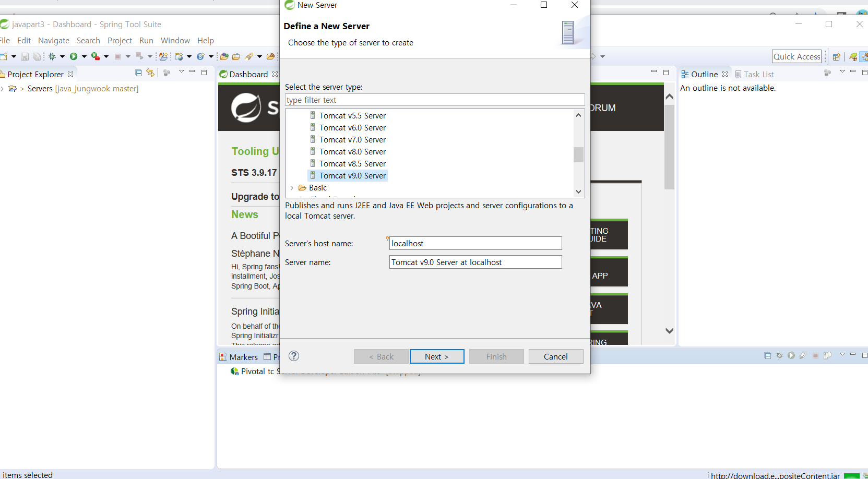Image resolution: width=868 pixels, height=479 pixels.
Task: Click the Dashboard vertical scrollbar thumb
Action: pyautogui.click(x=670, y=147)
